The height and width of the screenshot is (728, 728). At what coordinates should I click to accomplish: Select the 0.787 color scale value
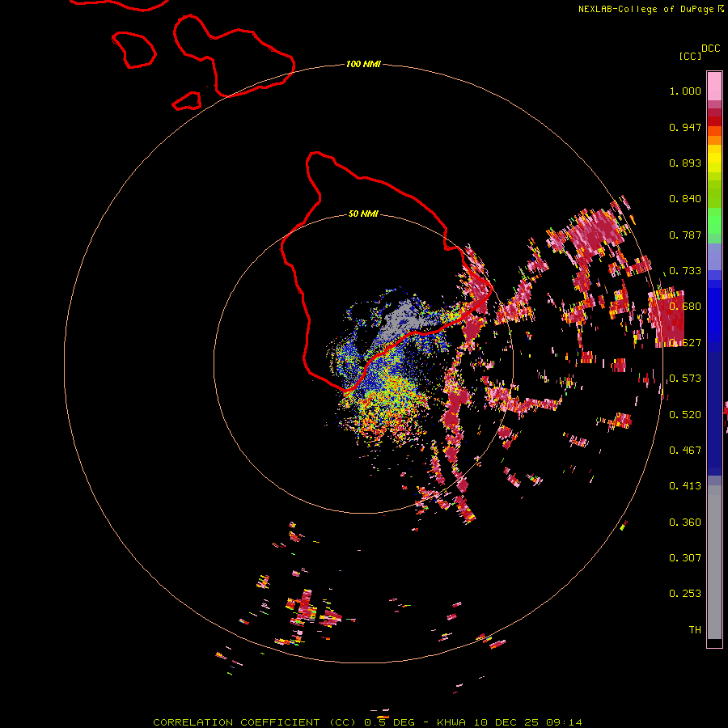[685, 235]
